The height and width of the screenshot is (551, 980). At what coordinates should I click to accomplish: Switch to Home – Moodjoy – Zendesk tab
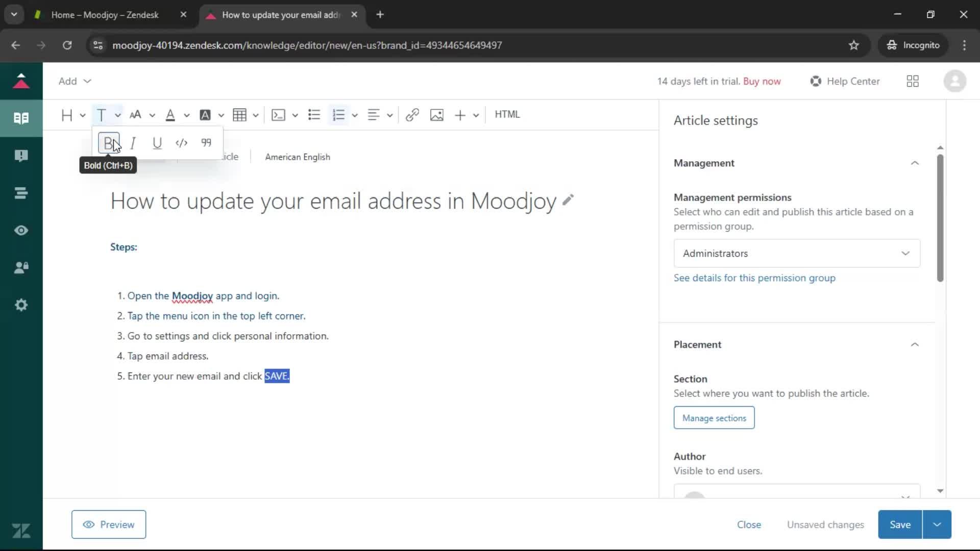coord(105,15)
